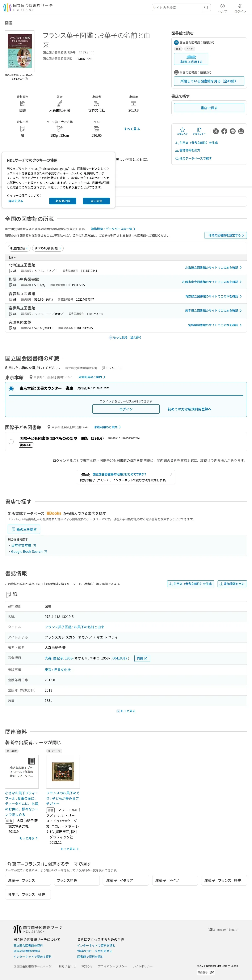Click 紙の本を探す button

pyautogui.click(x=24, y=529)
